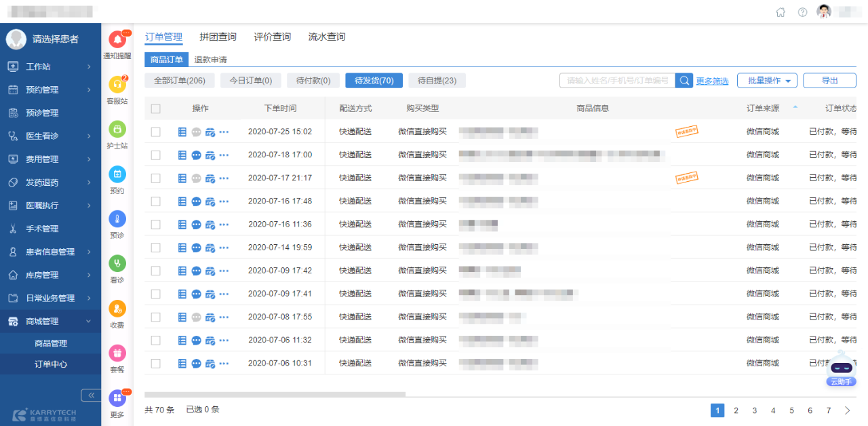Click the 导出 export button
The width and height of the screenshot is (868, 426).
(829, 81)
